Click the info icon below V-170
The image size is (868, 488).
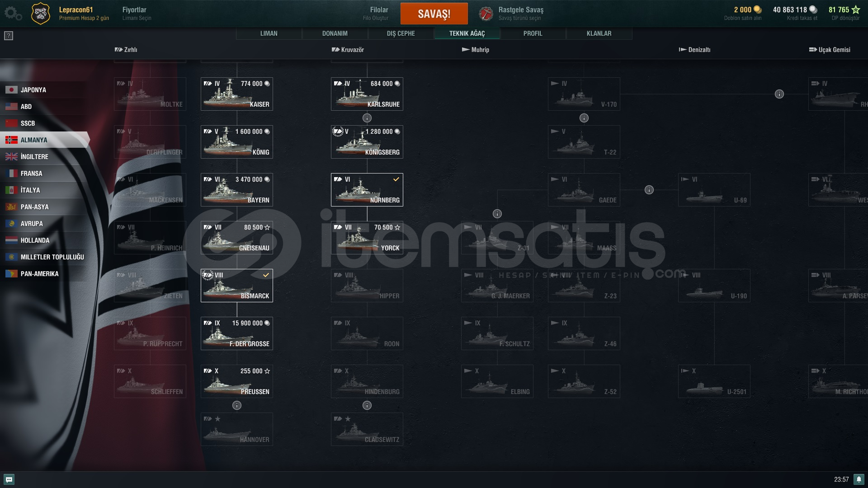pos(584,118)
